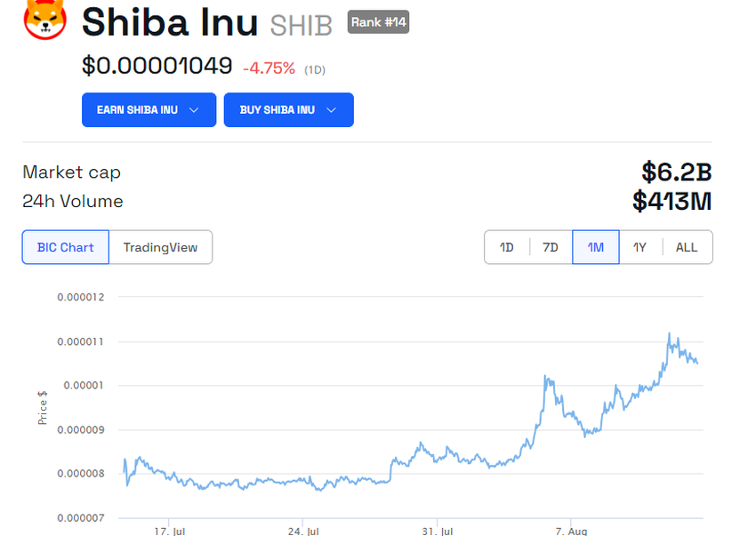Switch to the BIC Chart tab
The width and height of the screenshot is (756, 536).
[66, 247]
